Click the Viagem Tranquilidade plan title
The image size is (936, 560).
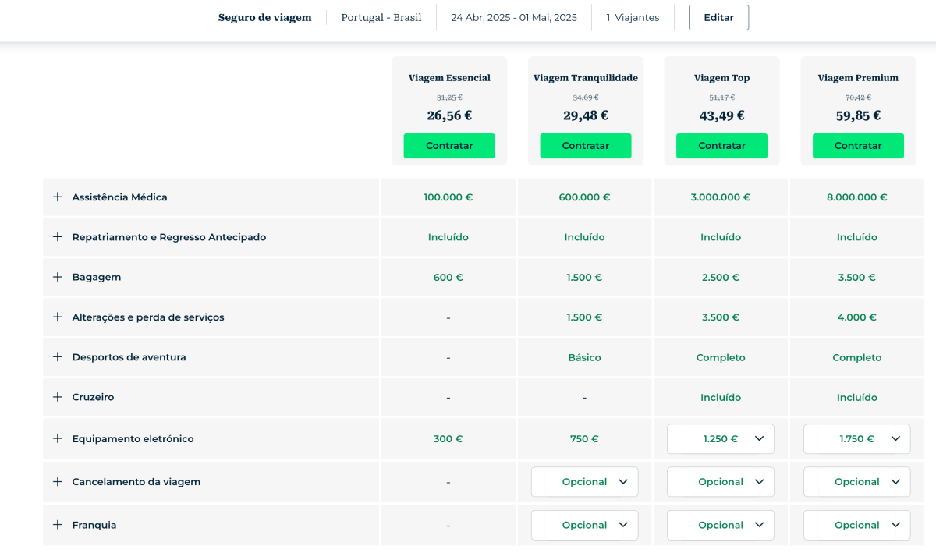click(x=586, y=78)
